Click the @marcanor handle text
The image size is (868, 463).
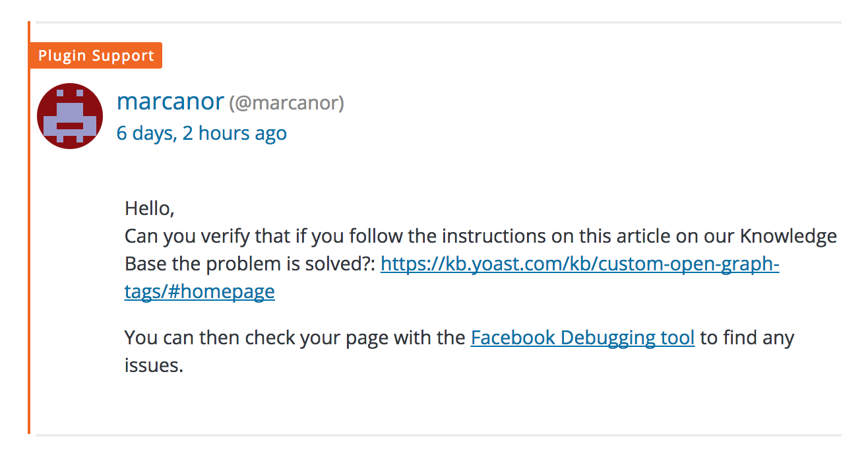point(286,104)
